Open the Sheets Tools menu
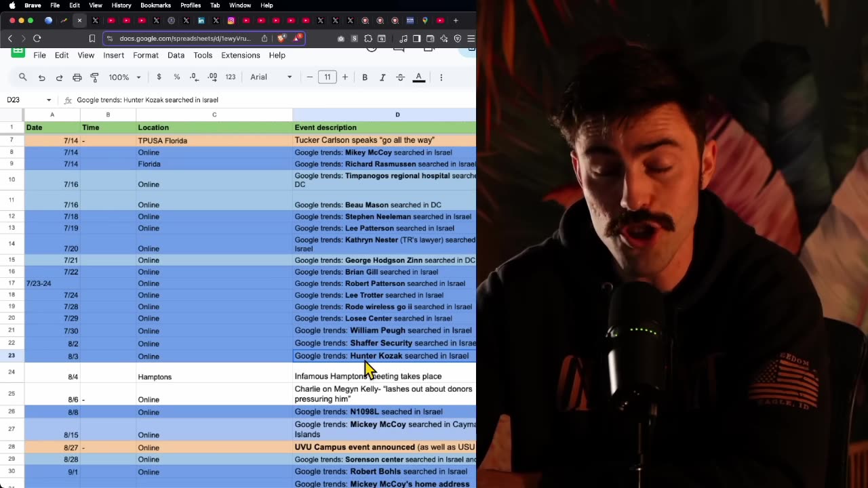Viewport: 868px width, 488px height. coord(203,55)
